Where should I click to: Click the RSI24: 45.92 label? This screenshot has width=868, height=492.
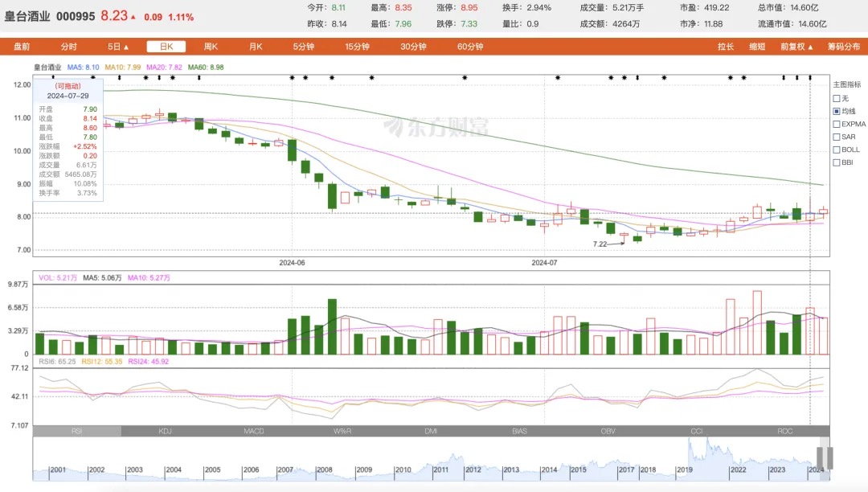pyautogui.click(x=149, y=361)
